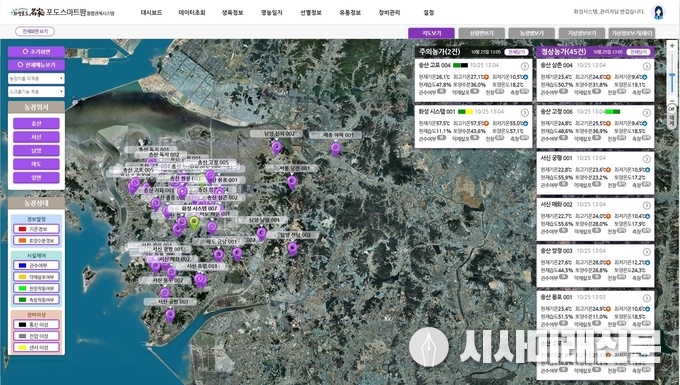Open details arrow for 송산 고포 004
Viewport: 680px width, 385px height.
525,66
